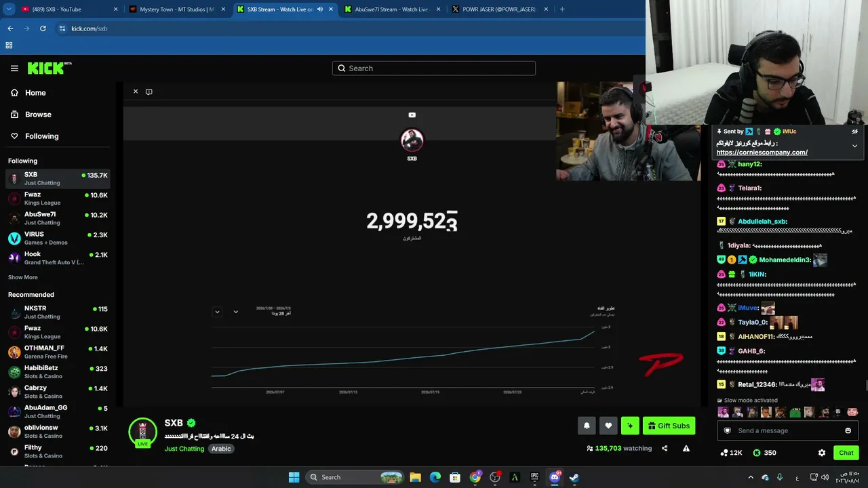The height and width of the screenshot is (488, 868).
Task: Open recommended channel AbuAdam_GG
Action: point(58,411)
